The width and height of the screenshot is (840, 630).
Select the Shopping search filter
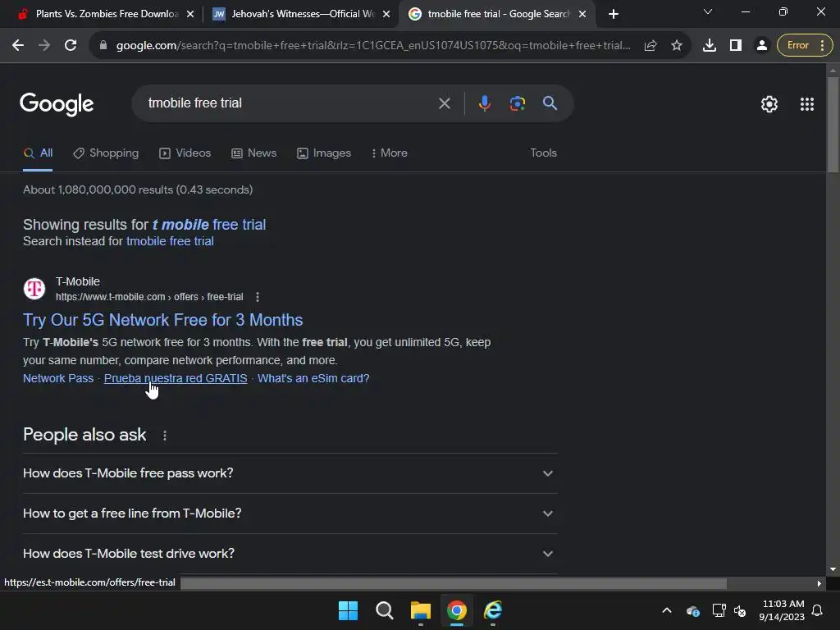click(106, 153)
